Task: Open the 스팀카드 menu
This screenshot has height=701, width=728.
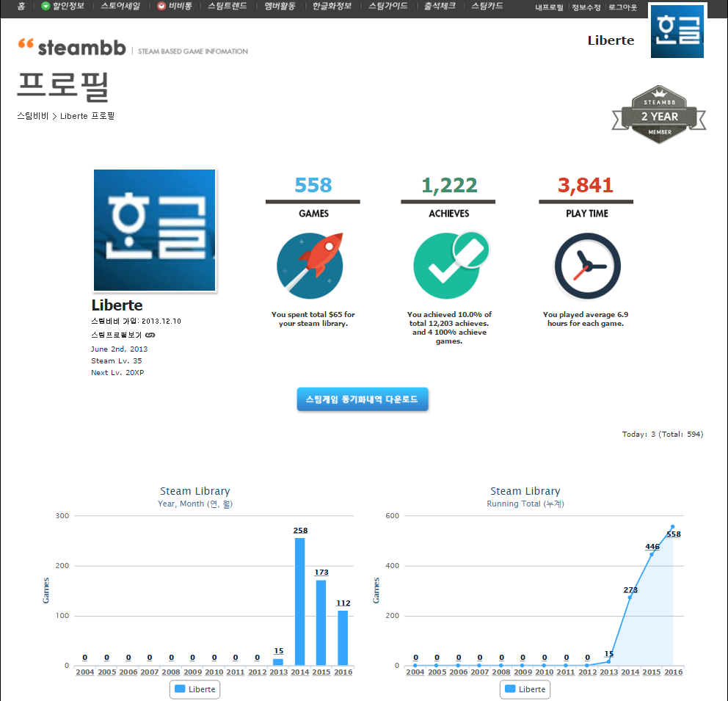Action: point(487,6)
